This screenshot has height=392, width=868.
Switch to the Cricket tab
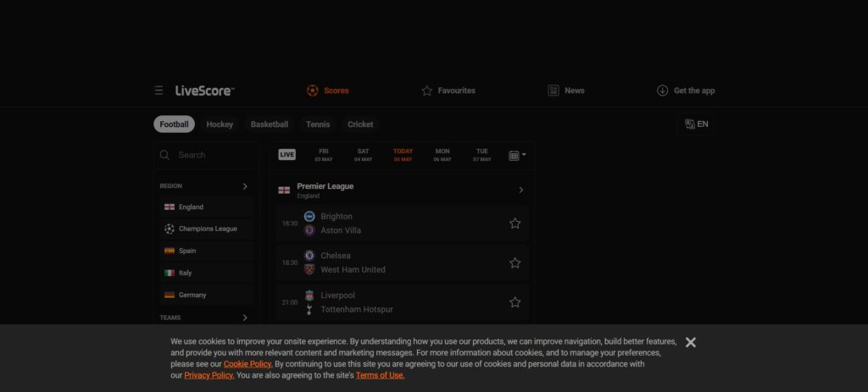click(x=360, y=124)
